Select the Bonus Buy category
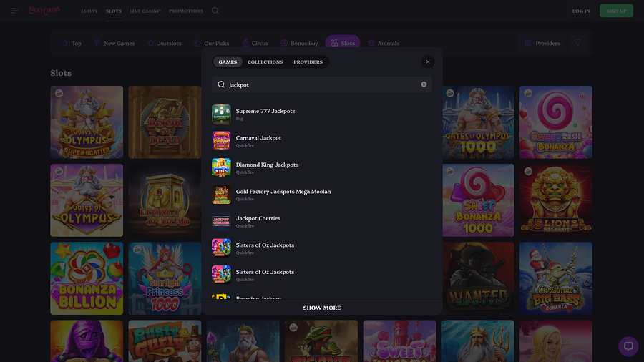The image size is (644, 362). (x=299, y=43)
